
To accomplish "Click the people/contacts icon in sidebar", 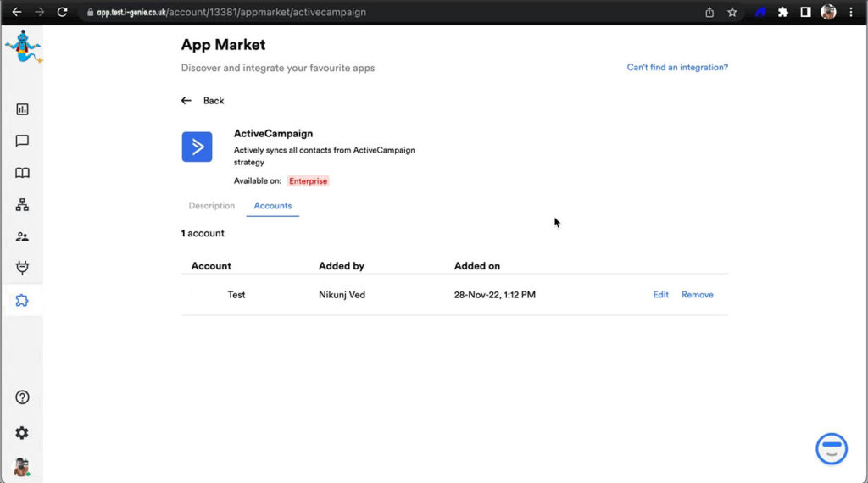I will (22, 237).
